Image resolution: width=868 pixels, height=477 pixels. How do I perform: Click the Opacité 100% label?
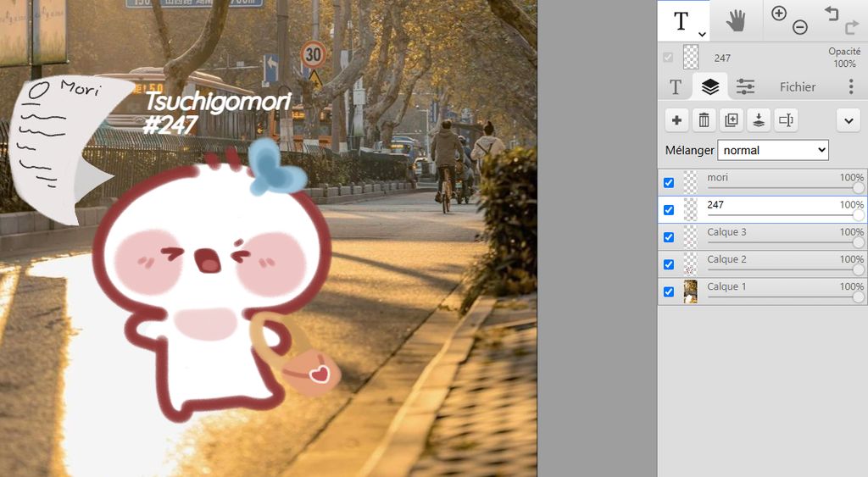[844, 57]
